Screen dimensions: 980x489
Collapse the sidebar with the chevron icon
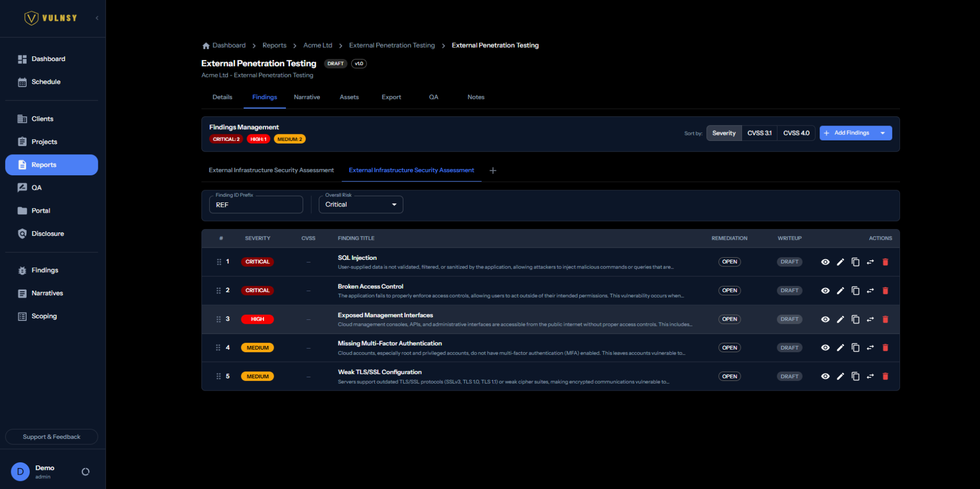tap(97, 18)
